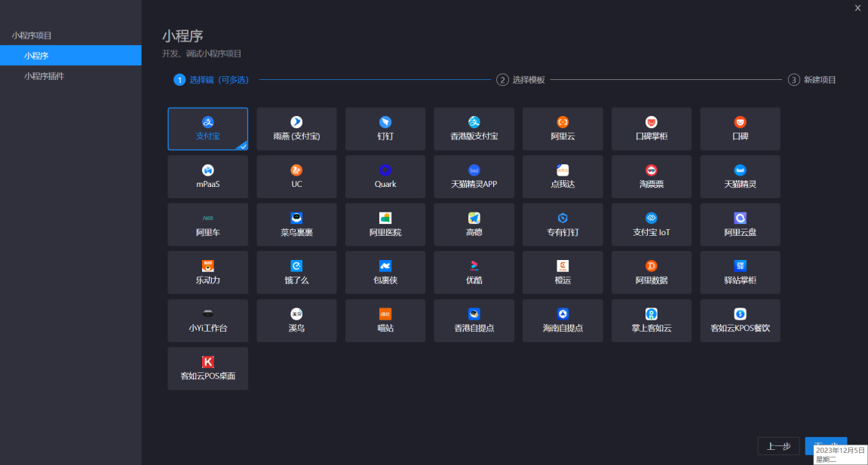Choose the 天猫精灵 platform card
The height and width of the screenshot is (465, 868).
740,177
